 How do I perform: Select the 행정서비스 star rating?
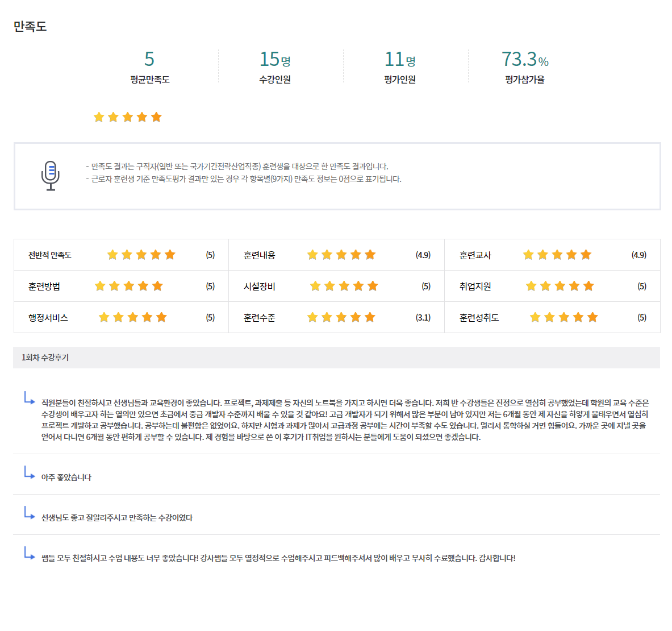(x=132, y=317)
